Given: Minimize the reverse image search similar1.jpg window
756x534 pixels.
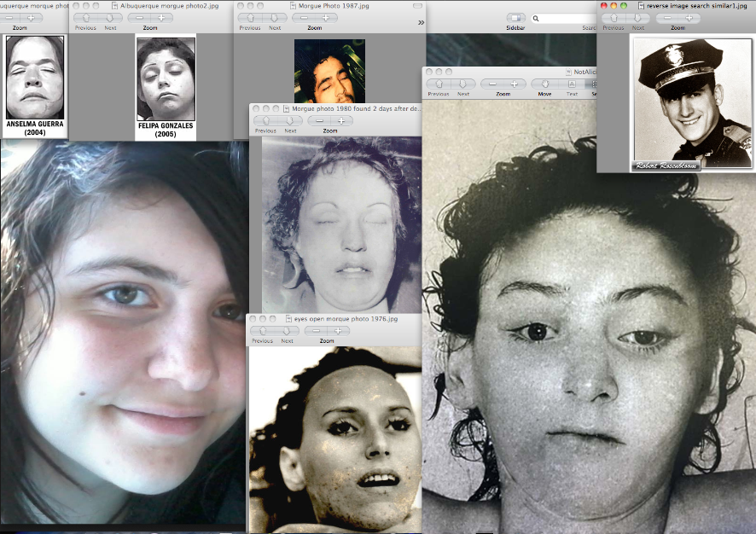Looking at the screenshot, I should pos(614,6).
